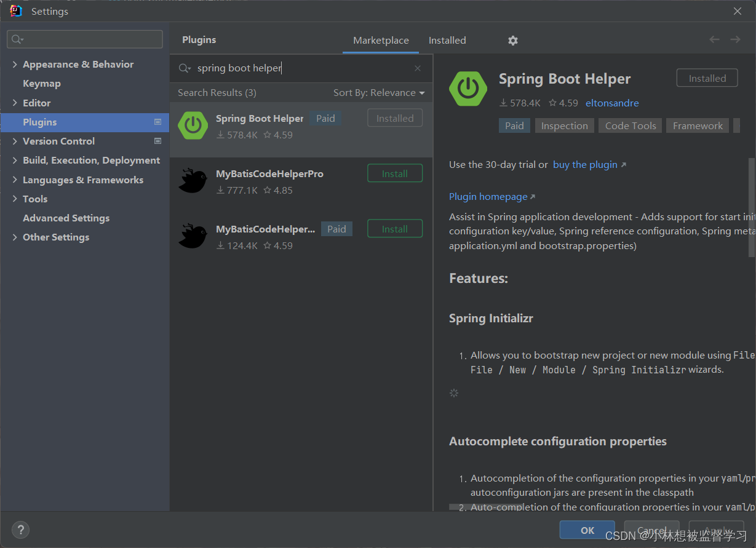Viewport: 756px width, 548px height.
Task: Click the 'Spring Initializr' heading
Action: (x=491, y=318)
